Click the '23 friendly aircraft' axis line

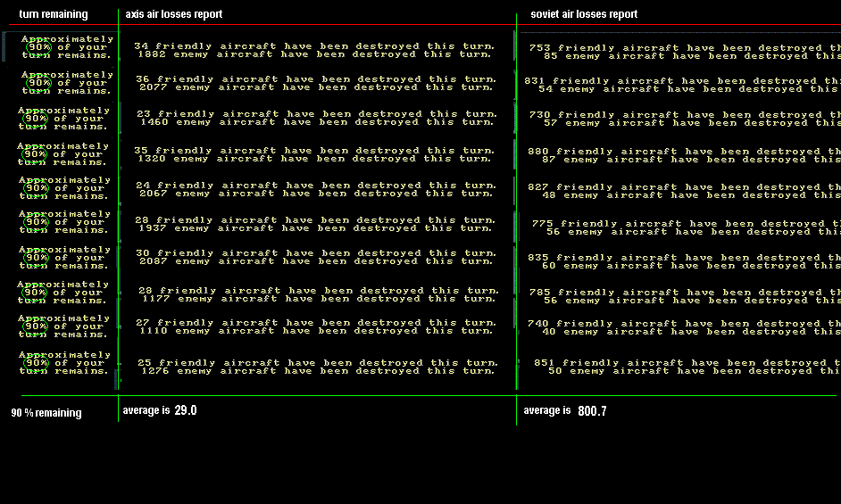(x=317, y=113)
